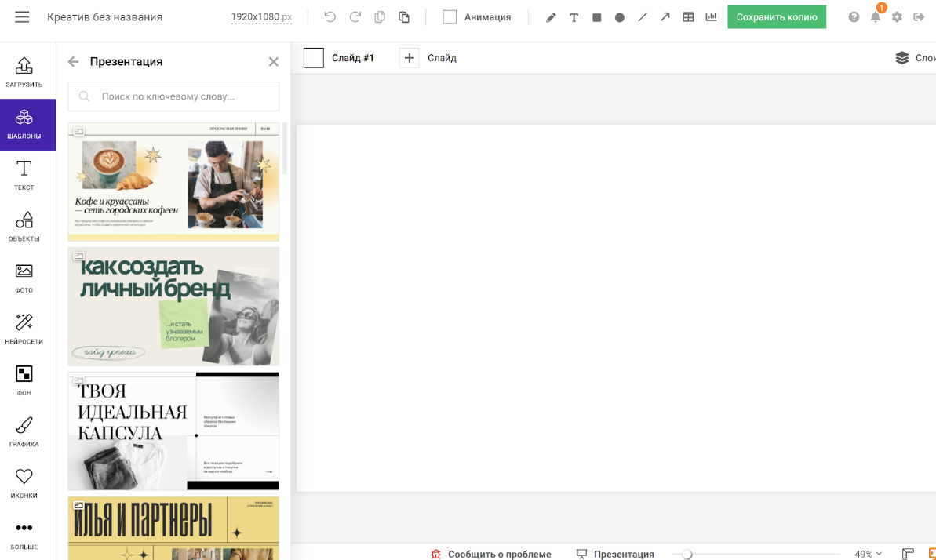
Task: Select the pencil drawing tool
Action: 551,17
